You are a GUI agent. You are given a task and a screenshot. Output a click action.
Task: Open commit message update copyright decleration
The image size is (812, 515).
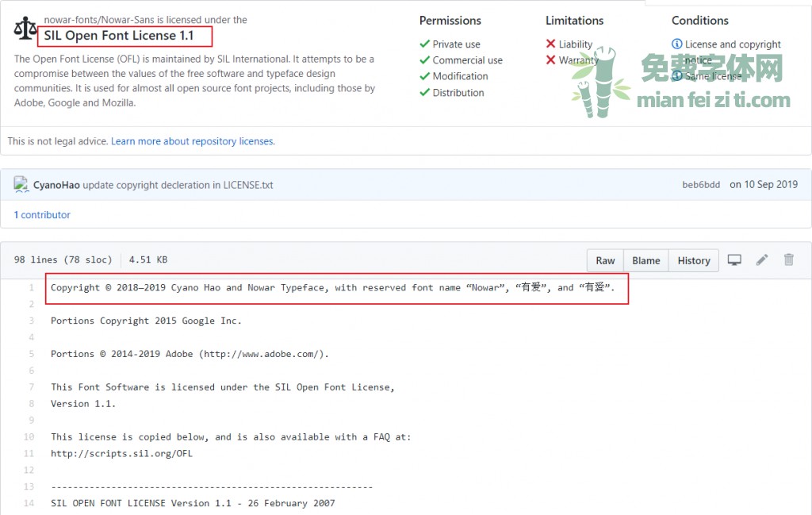pos(178,185)
